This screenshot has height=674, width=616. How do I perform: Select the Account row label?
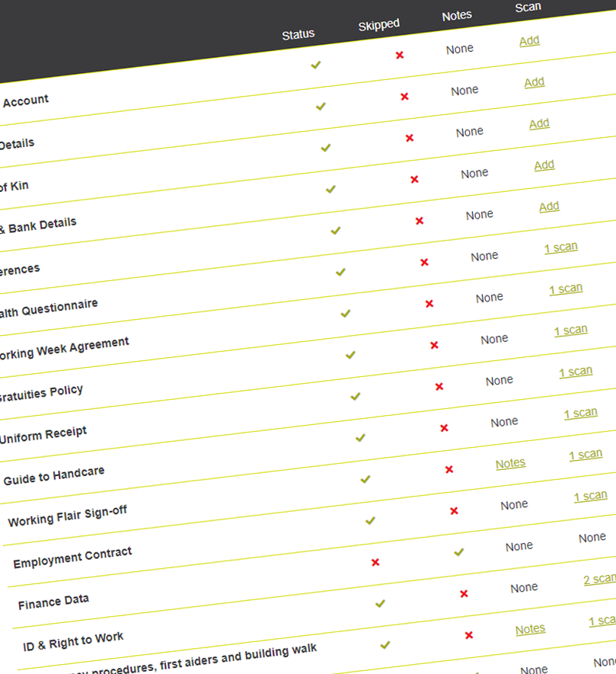[x=26, y=101]
